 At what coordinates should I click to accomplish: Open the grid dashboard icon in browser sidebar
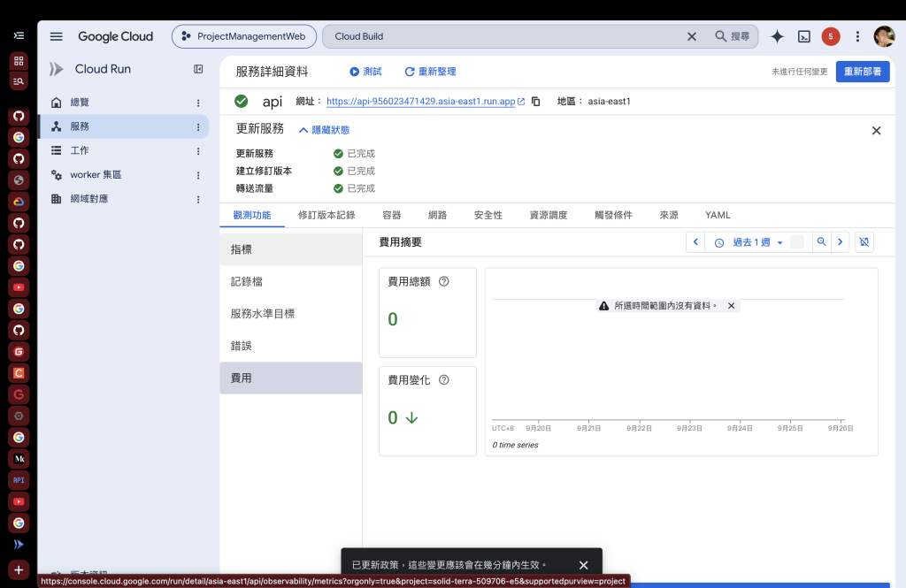19,61
